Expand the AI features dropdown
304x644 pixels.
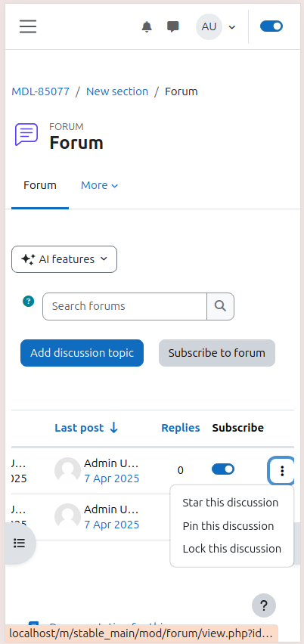(64, 259)
